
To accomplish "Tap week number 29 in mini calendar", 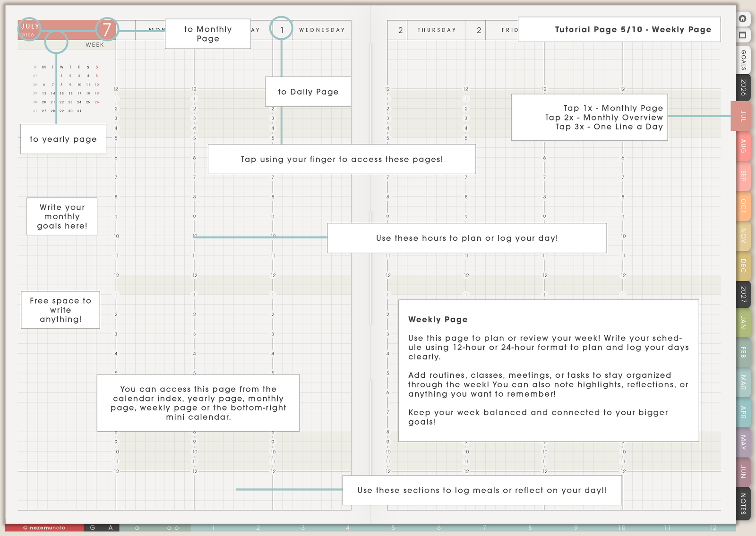I will point(35,94).
